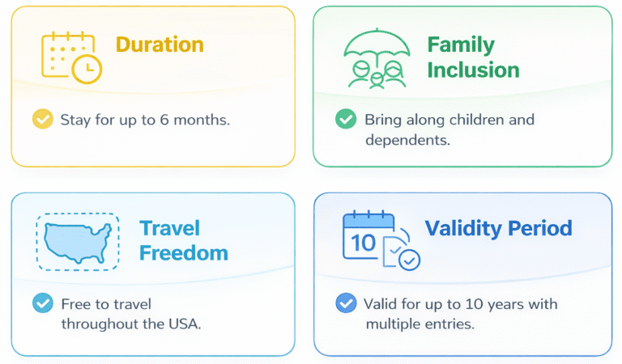This screenshot has height=364, width=622.
Task: Click the family umbrella icon
Action: (x=377, y=57)
